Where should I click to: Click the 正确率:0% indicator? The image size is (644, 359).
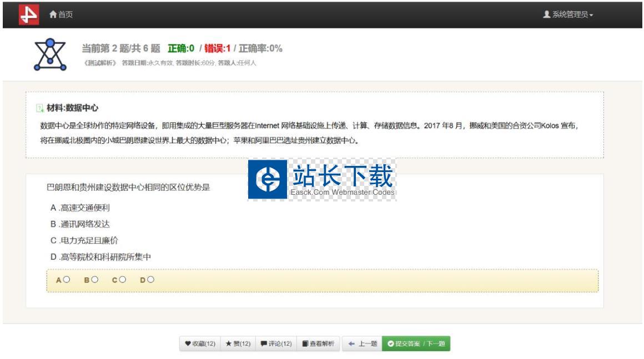(x=260, y=48)
